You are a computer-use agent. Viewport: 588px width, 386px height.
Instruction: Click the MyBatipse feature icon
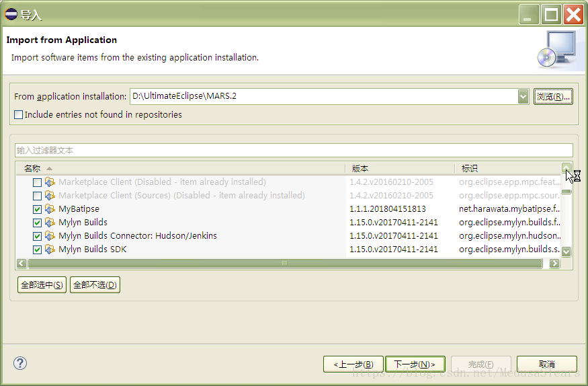(50, 209)
